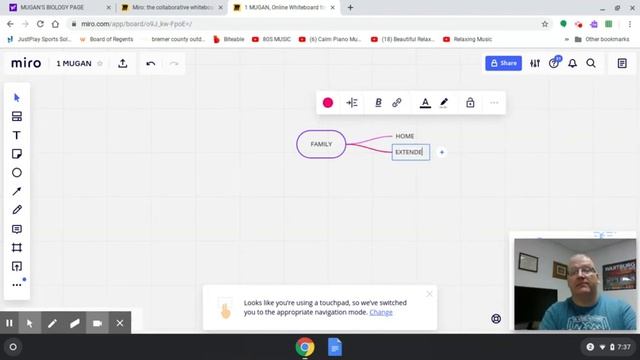Open board title 1 MUGAN
This screenshot has height=360, width=640.
(74, 64)
